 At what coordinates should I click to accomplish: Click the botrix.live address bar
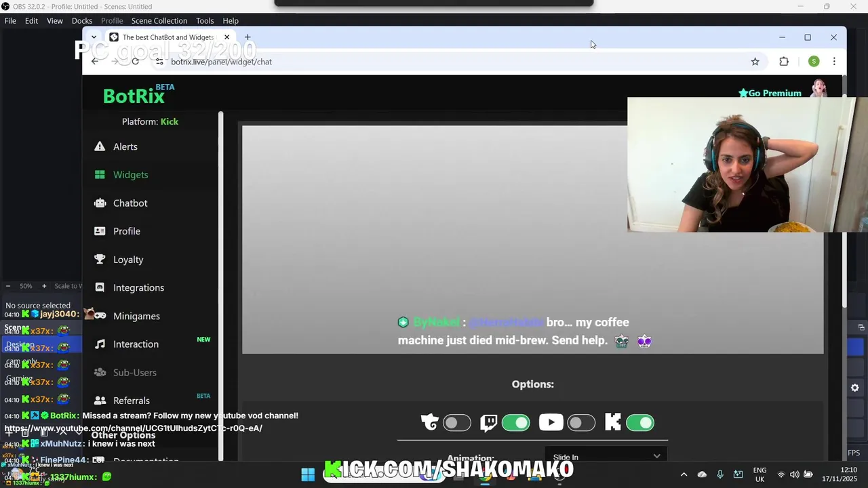point(448,62)
